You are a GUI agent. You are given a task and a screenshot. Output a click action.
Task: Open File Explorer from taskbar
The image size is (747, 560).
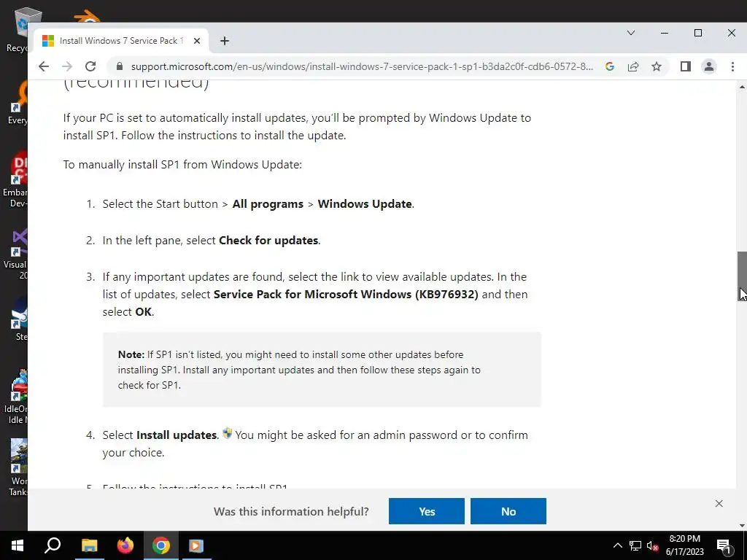point(89,545)
